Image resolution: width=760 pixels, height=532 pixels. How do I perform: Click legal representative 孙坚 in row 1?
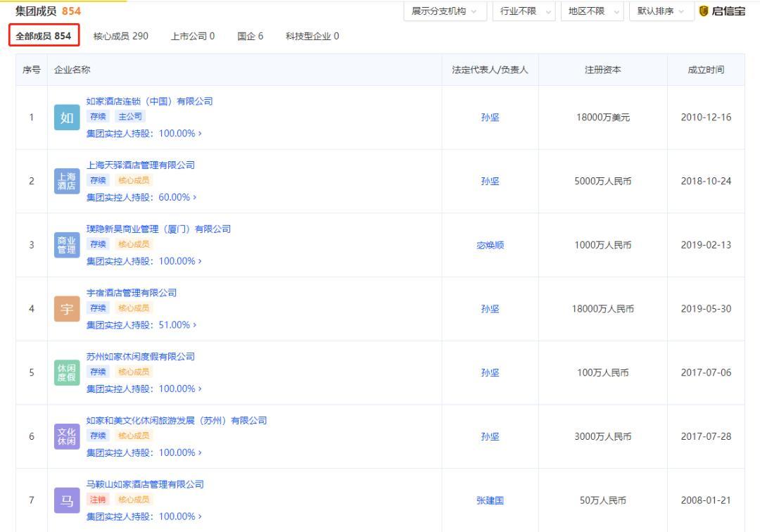[489, 118]
